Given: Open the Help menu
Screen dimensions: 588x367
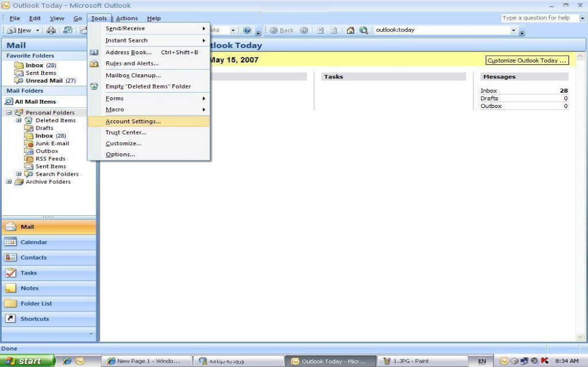Looking at the screenshot, I should (153, 18).
